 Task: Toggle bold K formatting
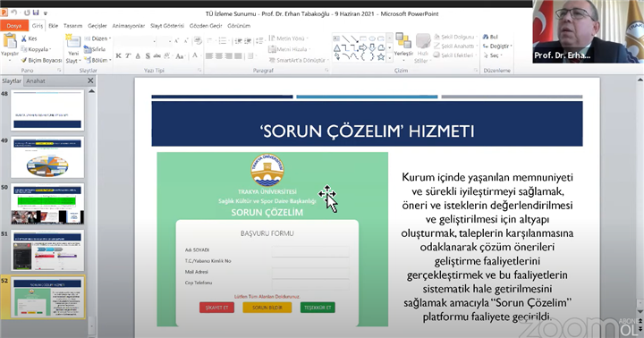point(118,55)
